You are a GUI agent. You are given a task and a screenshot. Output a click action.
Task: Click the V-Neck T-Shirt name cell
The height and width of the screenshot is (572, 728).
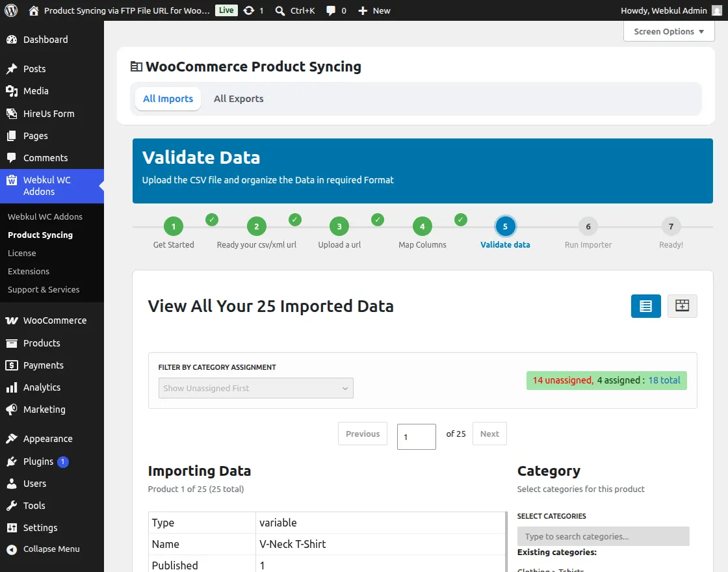381,544
